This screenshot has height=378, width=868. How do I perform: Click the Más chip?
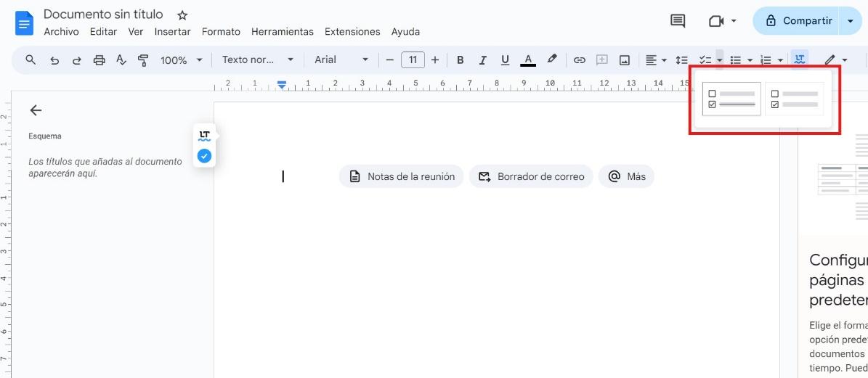[x=626, y=176]
